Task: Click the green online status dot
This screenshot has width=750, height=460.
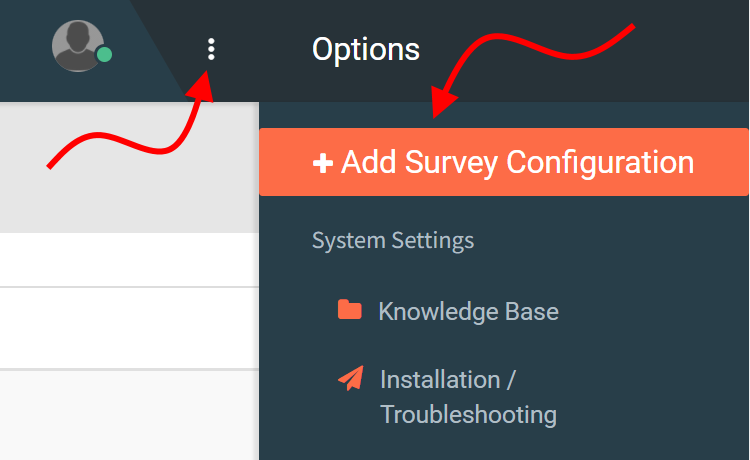Action: click(x=104, y=55)
